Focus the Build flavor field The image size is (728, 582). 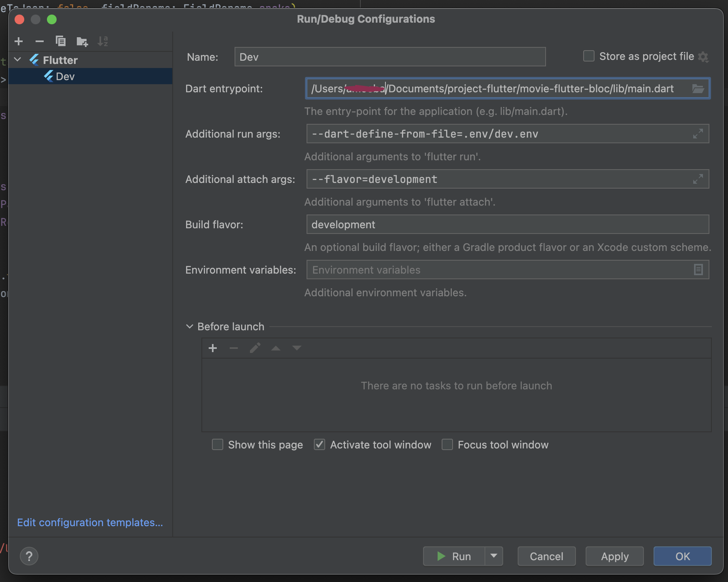click(x=508, y=224)
